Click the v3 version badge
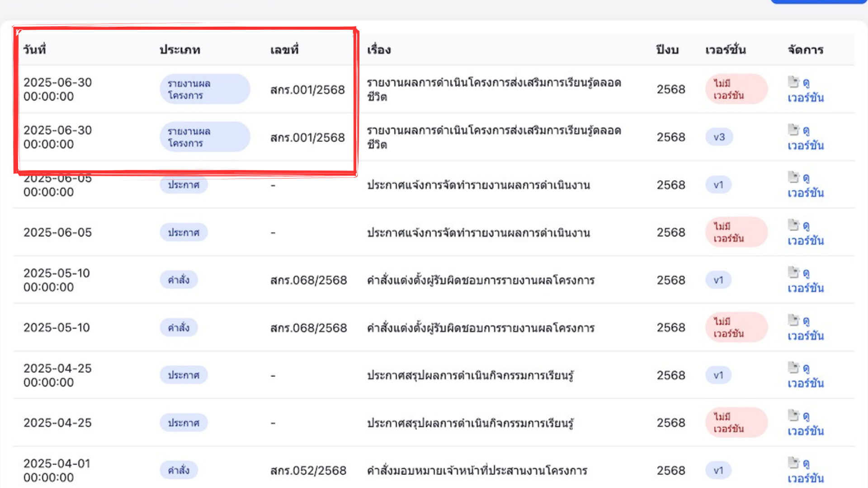 pyautogui.click(x=719, y=137)
